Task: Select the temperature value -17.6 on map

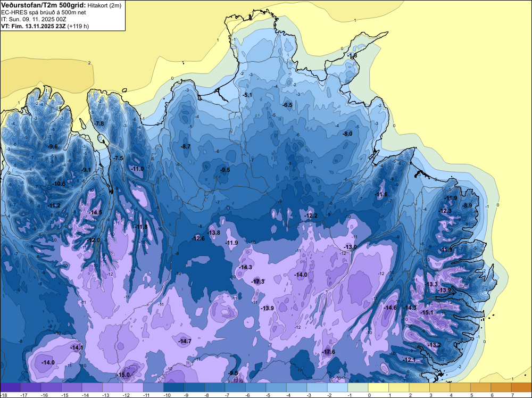Action: pyautogui.click(x=328, y=352)
